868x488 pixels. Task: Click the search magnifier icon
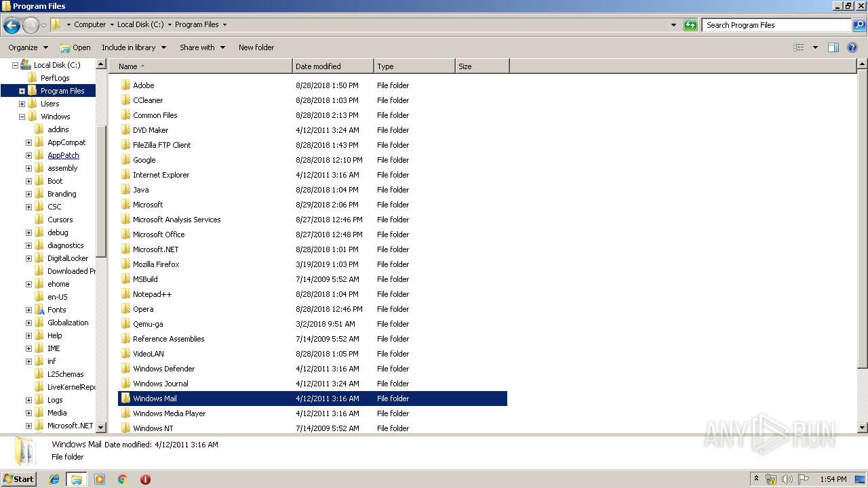click(x=859, y=25)
